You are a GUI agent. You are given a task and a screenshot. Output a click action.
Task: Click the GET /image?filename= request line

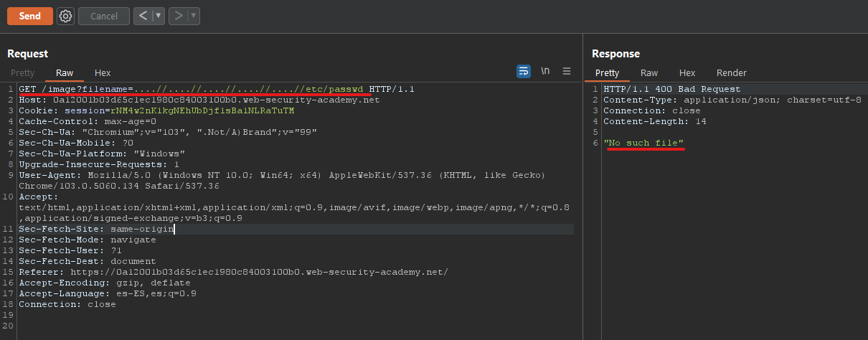point(217,89)
